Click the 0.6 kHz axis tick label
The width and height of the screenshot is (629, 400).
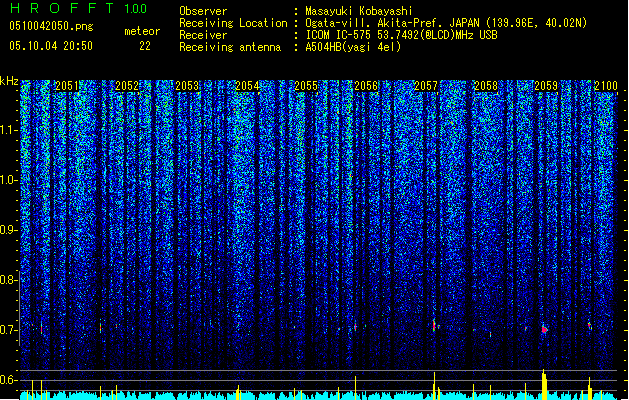coord(9,380)
